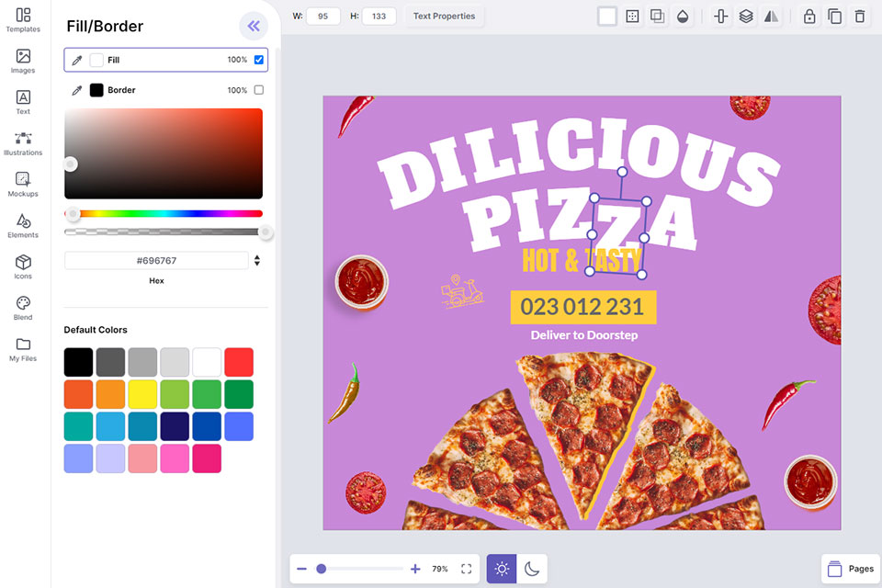Switch to dark mode moon button
The width and height of the screenshot is (882, 588).
coord(532,569)
